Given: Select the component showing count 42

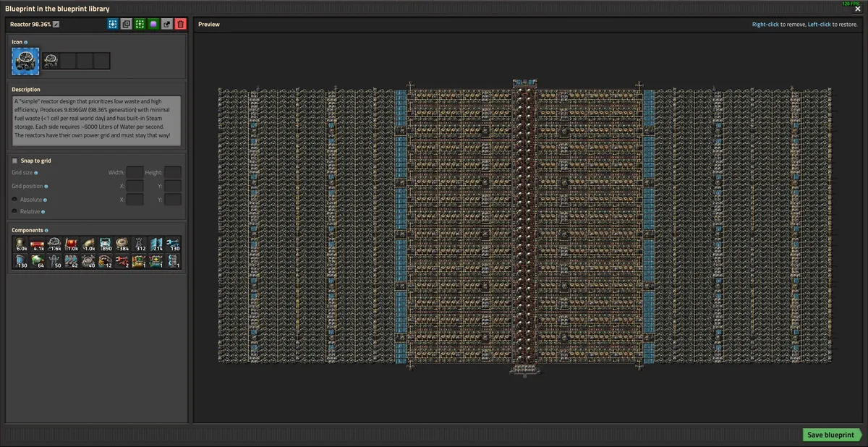Looking at the screenshot, I should 71,260.
